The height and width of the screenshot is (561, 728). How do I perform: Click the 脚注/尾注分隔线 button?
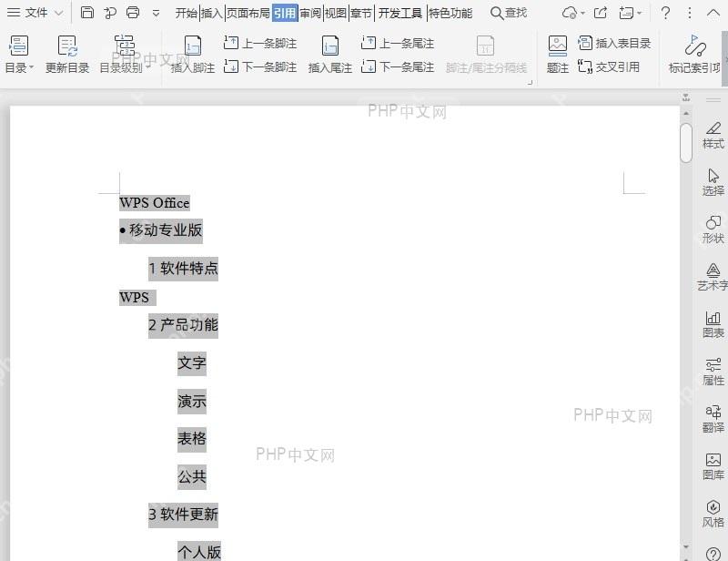click(x=486, y=55)
